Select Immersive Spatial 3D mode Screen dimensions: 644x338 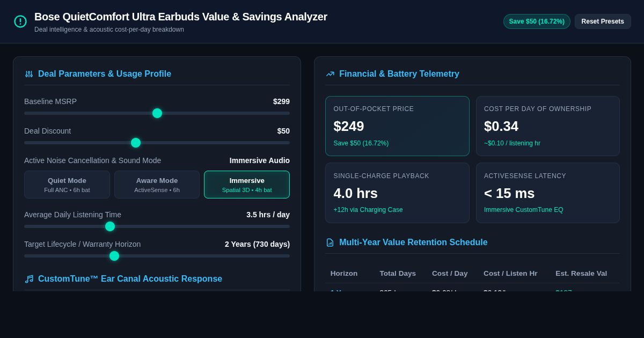(247, 185)
